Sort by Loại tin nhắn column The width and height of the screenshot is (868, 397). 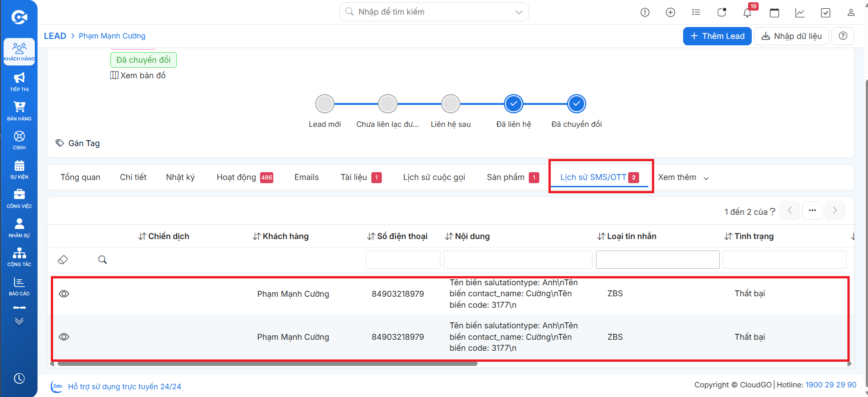click(627, 236)
